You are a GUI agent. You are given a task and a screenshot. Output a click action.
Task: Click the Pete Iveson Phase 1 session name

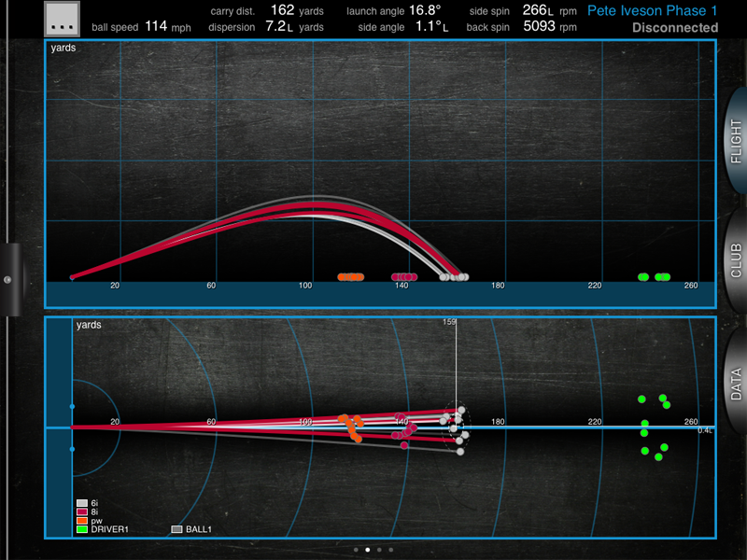pyautogui.click(x=652, y=10)
